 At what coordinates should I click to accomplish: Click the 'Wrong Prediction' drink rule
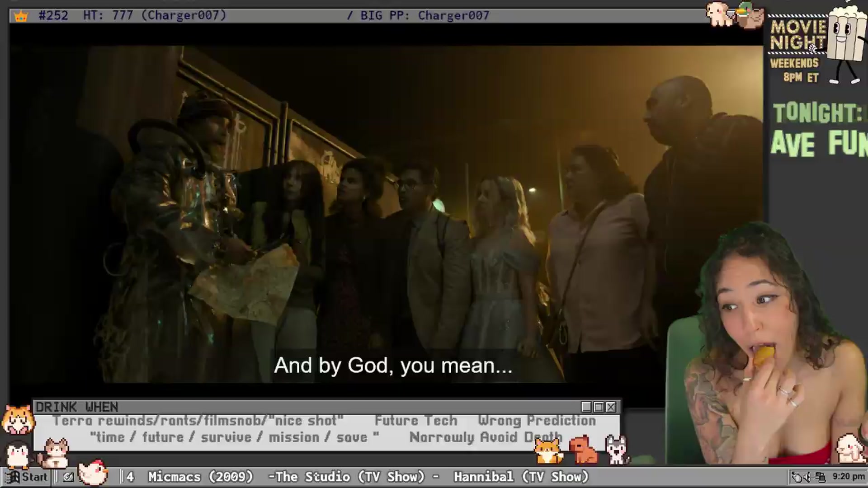[x=537, y=421]
